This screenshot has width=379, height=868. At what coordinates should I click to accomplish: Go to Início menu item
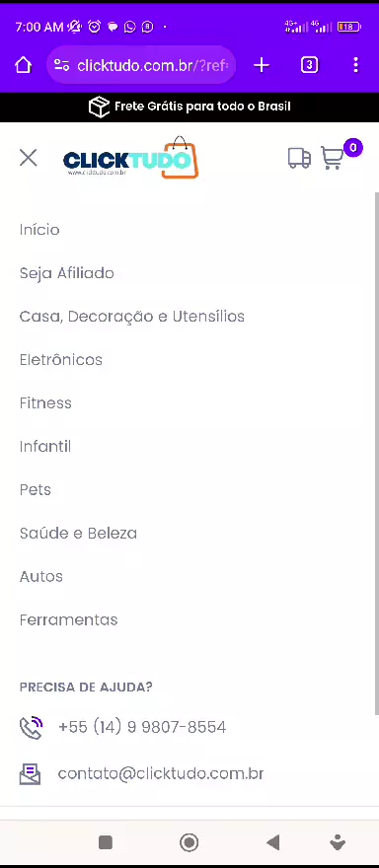click(x=39, y=230)
